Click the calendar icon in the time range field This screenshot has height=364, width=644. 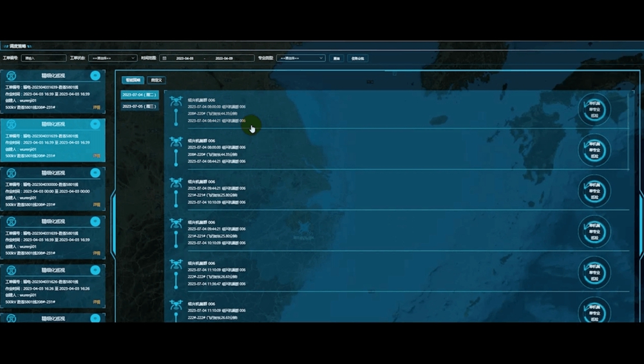[164, 58]
